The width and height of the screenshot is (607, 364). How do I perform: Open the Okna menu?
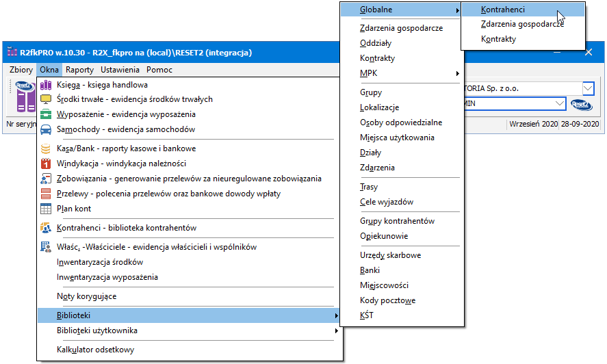[x=49, y=70]
